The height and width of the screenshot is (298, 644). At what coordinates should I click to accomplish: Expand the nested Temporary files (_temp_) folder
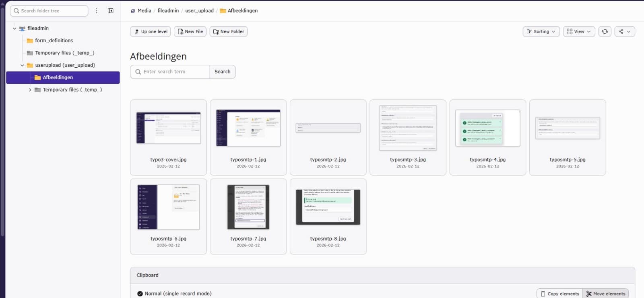(30, 90)
